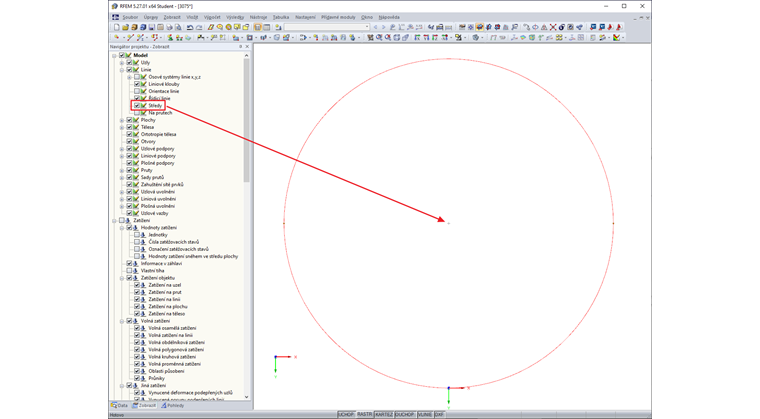Switch to the Pohledy navigator tab
Viewport: 760px width, 419px height.
point(173,405)
